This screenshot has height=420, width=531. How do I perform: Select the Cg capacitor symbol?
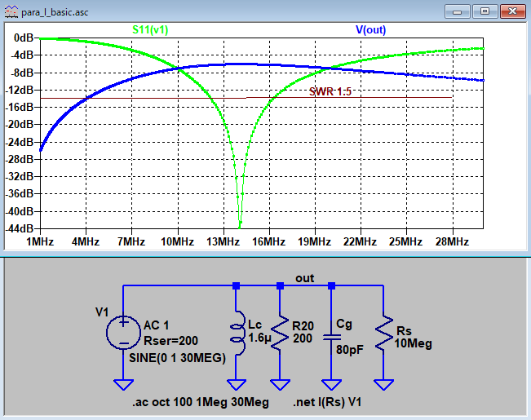pyautogui.click(x=331, y=337)
